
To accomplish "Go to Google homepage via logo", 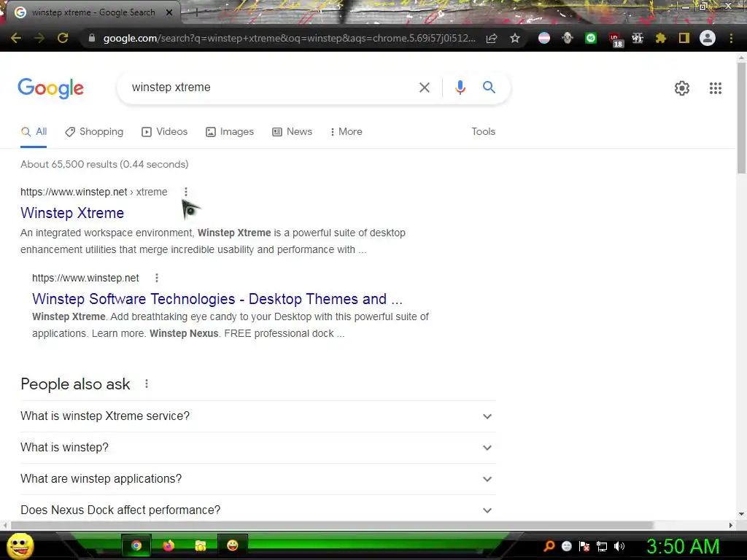I will [50, 88].
